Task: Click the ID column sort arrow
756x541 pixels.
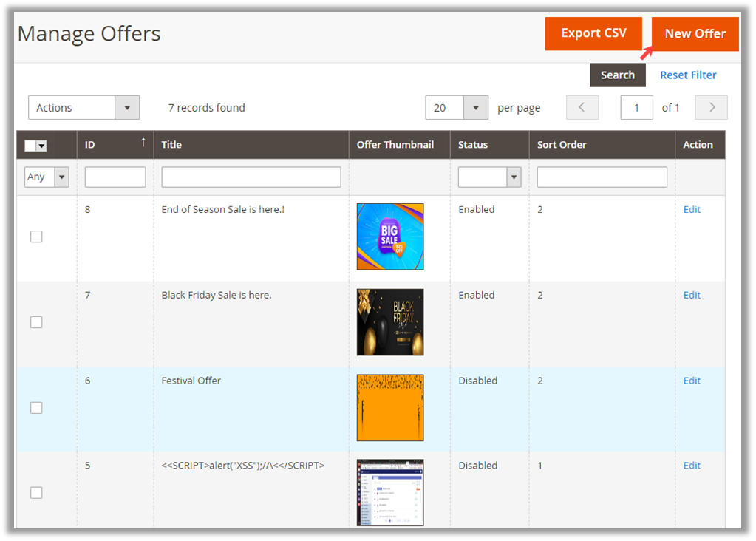Action: (x=143, y=143)
